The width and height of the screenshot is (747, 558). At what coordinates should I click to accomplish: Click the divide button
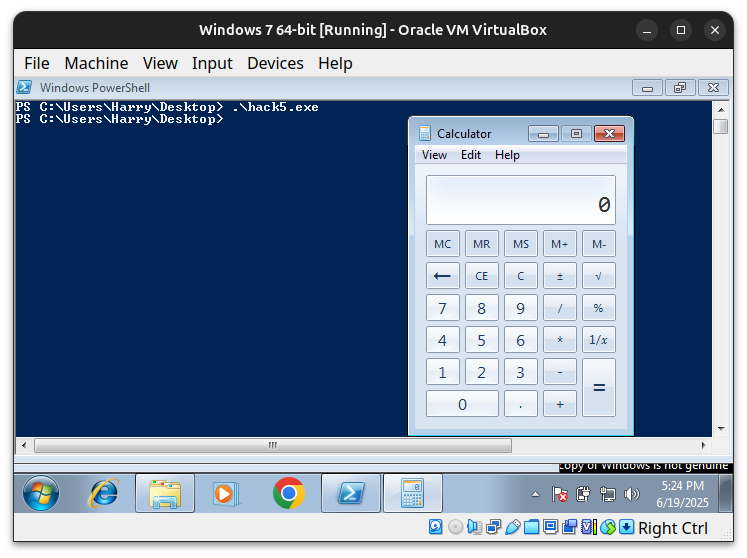pyautogui.click(x=560, y=308)
